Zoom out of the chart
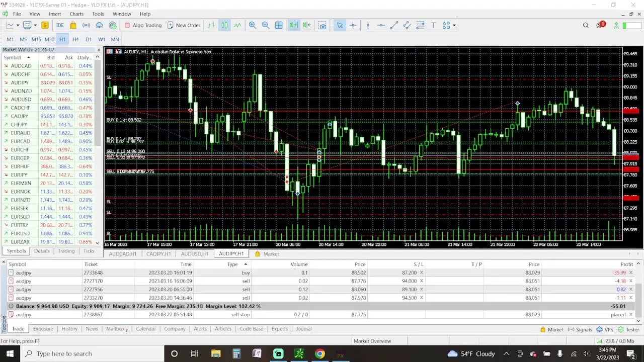 (x=266, y=25)
